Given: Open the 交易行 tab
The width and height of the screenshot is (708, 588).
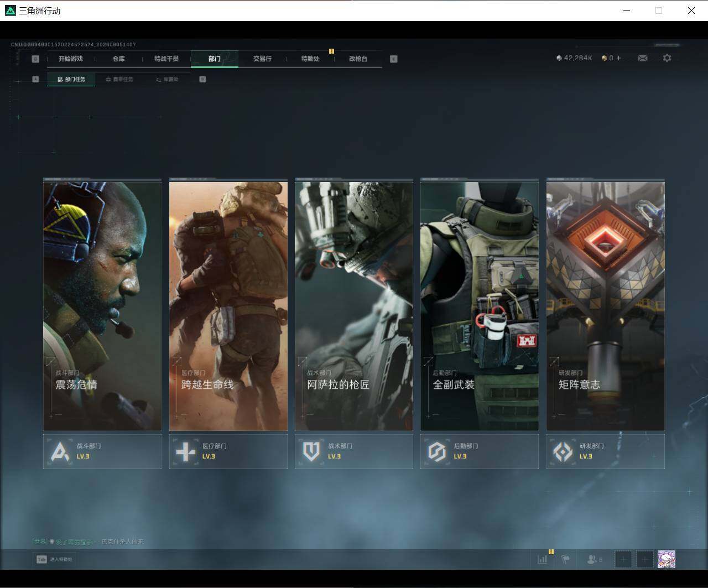Looking at the screenshot, I should (262, 59).
